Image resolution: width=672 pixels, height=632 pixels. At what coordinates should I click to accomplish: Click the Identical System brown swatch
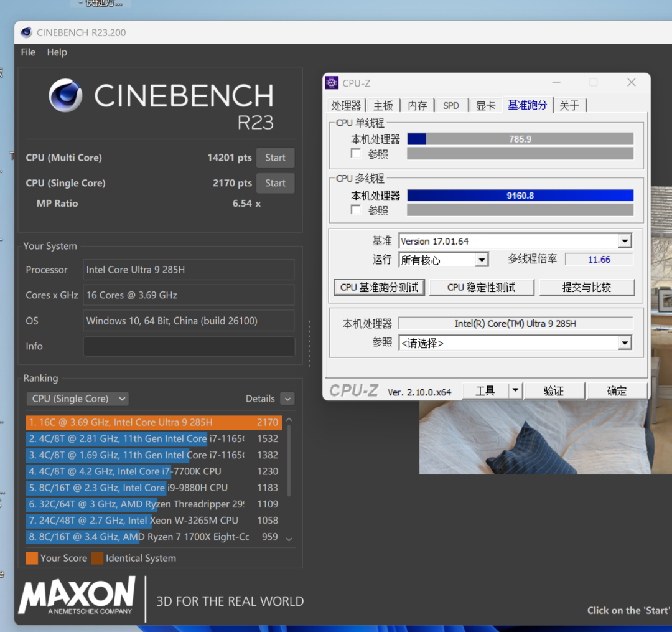[x=97, y=559]
